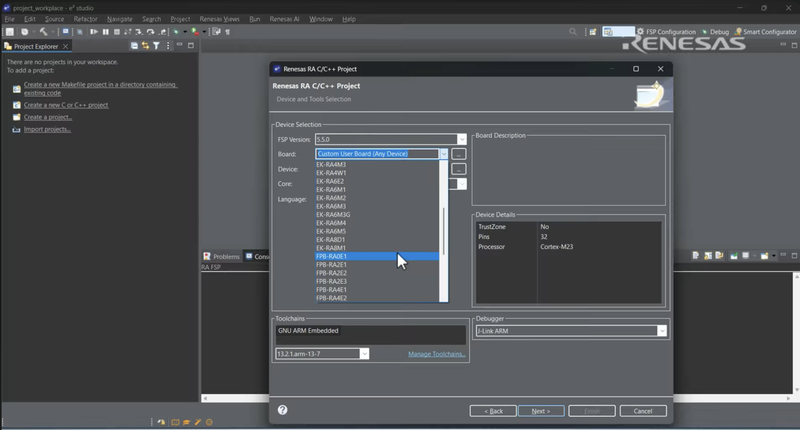Select EK-RA4W1 in board list

[377, 173]
